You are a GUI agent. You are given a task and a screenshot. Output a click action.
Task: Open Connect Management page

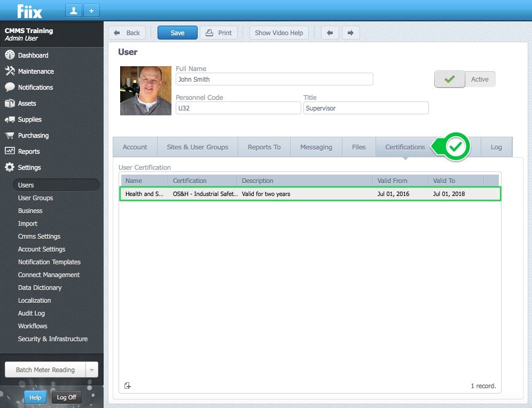coord(49,275)
